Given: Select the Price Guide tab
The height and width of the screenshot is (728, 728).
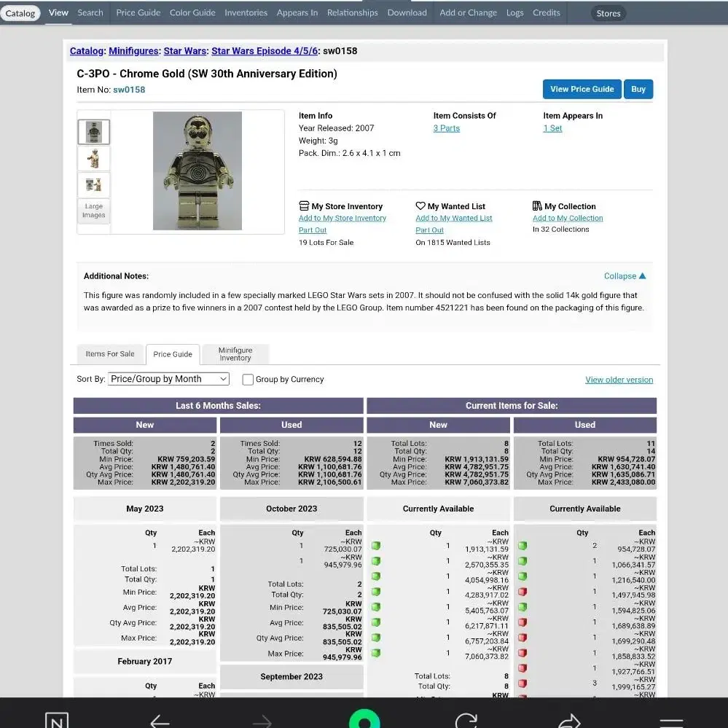Looking at the screenshot, I should click(173, 354).
